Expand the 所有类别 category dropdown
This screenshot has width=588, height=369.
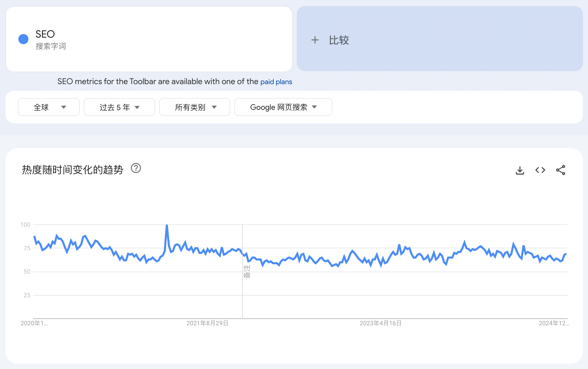click(x=195, y=107)
